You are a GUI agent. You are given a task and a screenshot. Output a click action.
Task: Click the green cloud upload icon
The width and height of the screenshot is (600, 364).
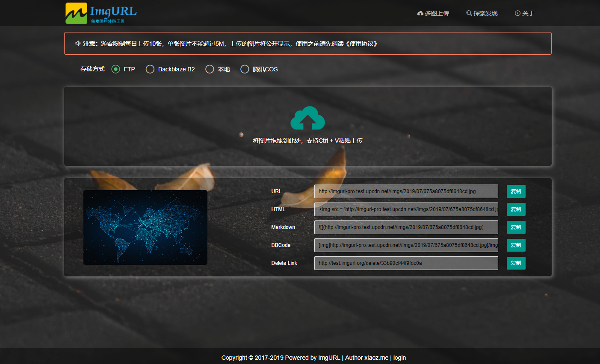pos(307,118)
